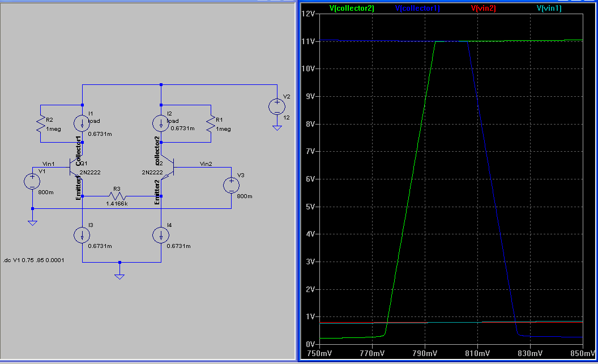Select resistor R3 between the emitters
The width and height of the screenshot is (598, 364).
tap(117, 196)
